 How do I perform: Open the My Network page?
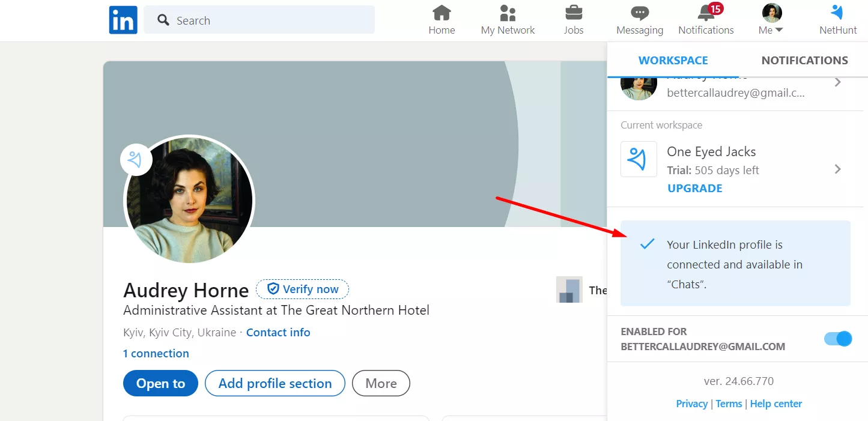pos(508,20)
